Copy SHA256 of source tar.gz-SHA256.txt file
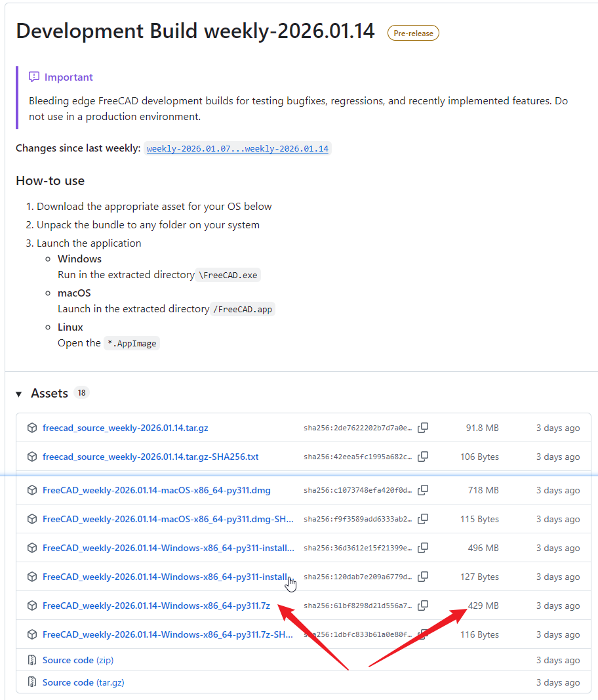The image size is (598, 700). (423, 457)
